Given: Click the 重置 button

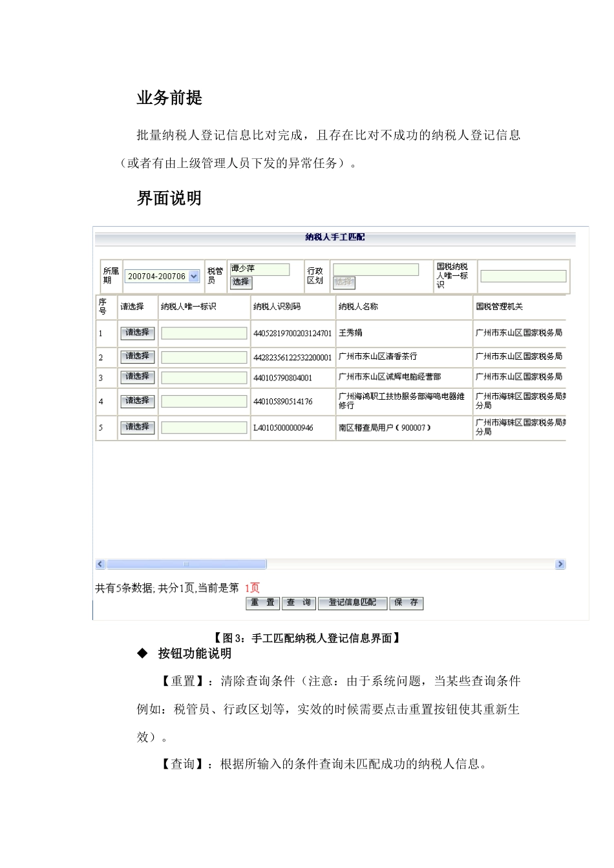Looking at the screenshot, I should click(x=263, y=603).
